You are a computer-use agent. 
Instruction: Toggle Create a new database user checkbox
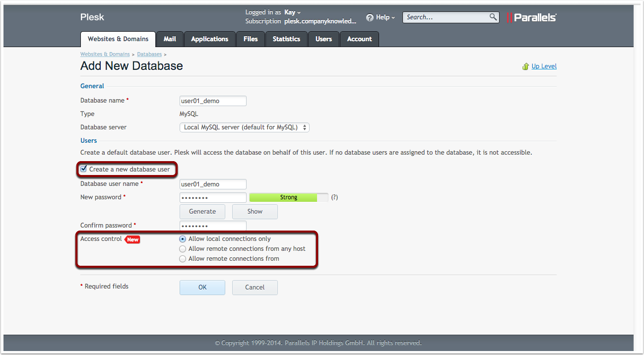83,169
